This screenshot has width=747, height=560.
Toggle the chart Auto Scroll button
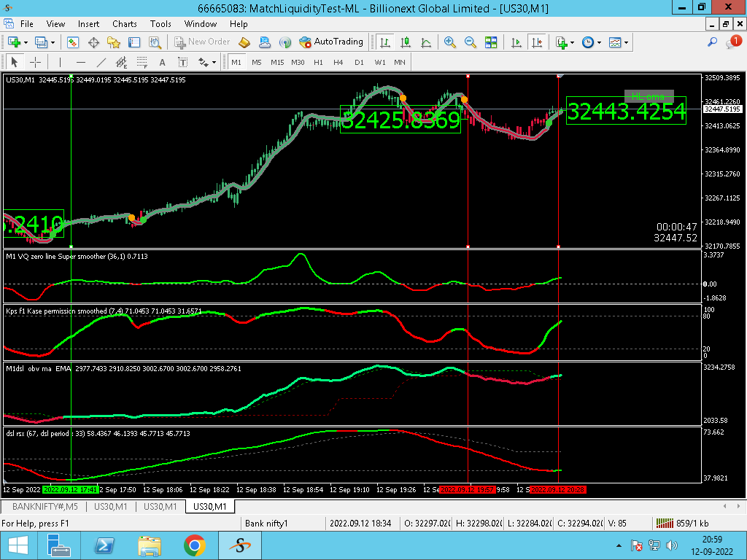[x=516, y=42]
